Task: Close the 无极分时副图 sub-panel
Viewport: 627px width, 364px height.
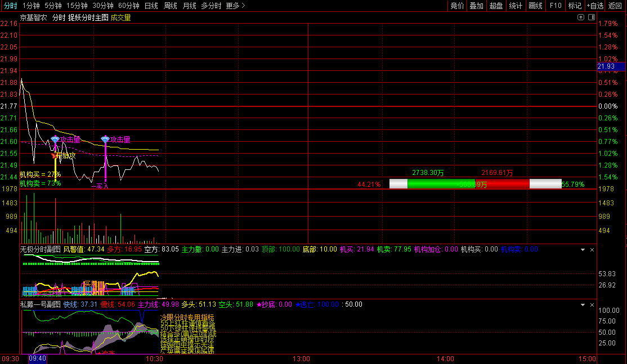Action: point(592,250)
